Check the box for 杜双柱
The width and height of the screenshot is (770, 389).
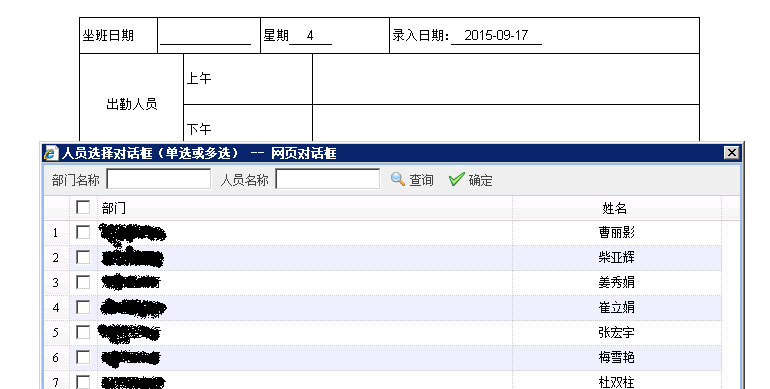(83, 382)
